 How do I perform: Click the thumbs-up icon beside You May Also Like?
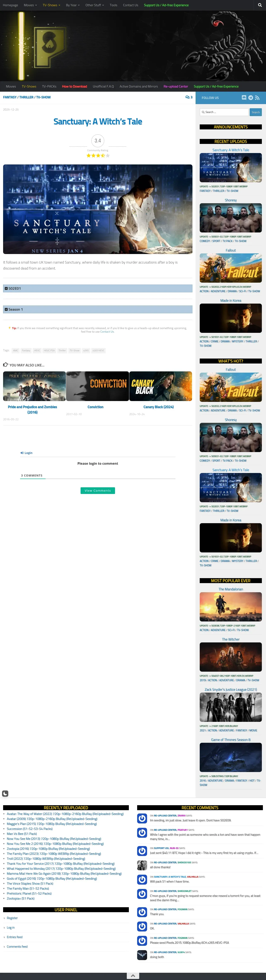point(6,365)
